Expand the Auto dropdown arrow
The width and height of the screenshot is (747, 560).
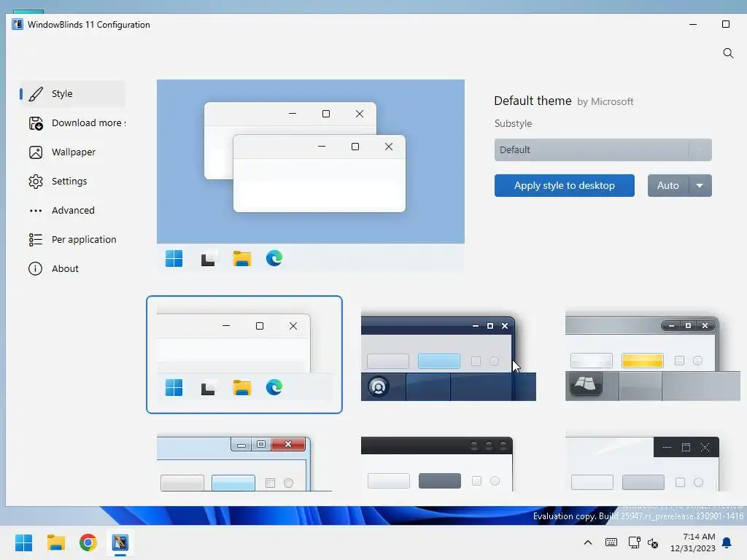tap(700, 185)
